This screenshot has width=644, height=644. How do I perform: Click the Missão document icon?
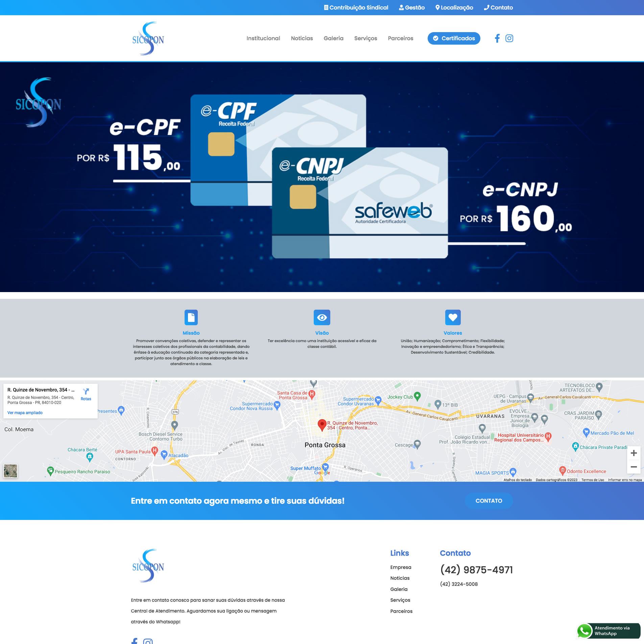(x=191, y=317)
